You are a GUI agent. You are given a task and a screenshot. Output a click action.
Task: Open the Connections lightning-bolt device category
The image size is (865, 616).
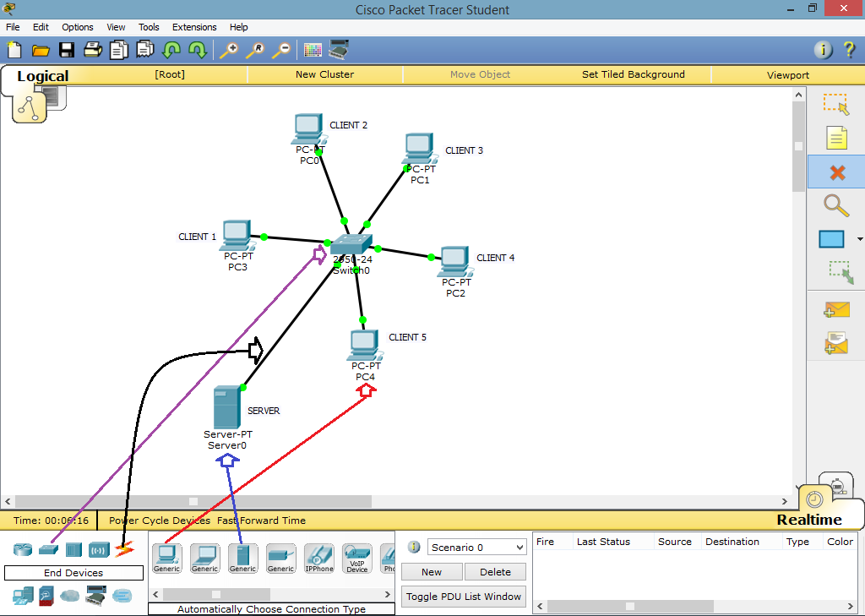(125, 548)
